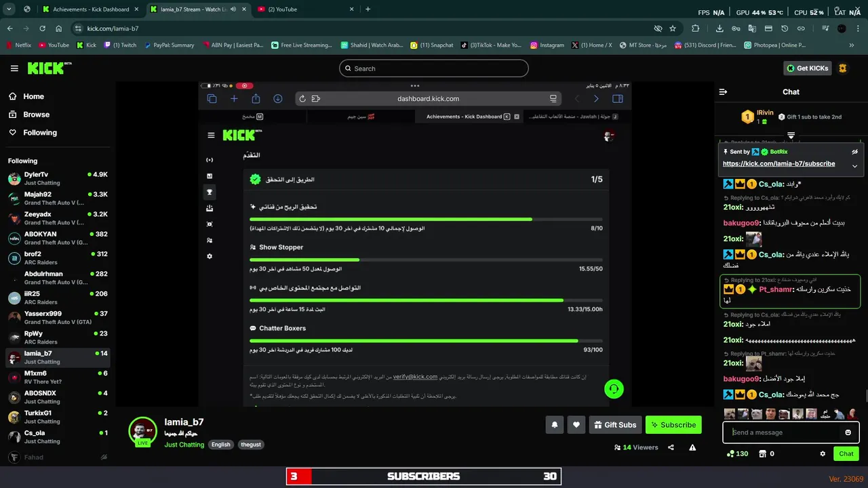This screenshot has width=868, height=488.
Task: Open the tab search dropdown arrow
Action: pos(9,9)
